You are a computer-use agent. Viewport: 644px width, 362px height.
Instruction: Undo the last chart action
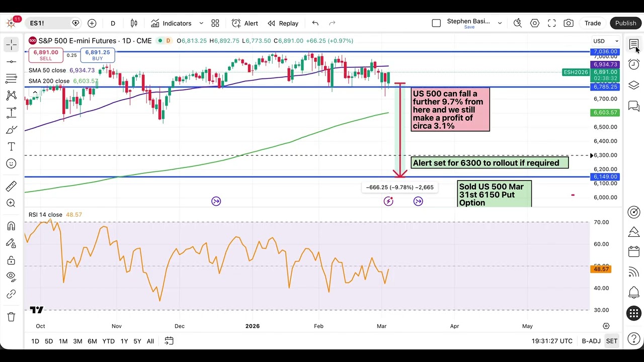point(315,23)
